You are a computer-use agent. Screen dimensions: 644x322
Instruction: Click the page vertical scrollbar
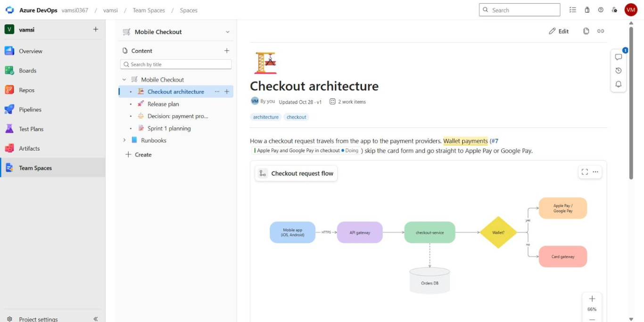[631, 103]
